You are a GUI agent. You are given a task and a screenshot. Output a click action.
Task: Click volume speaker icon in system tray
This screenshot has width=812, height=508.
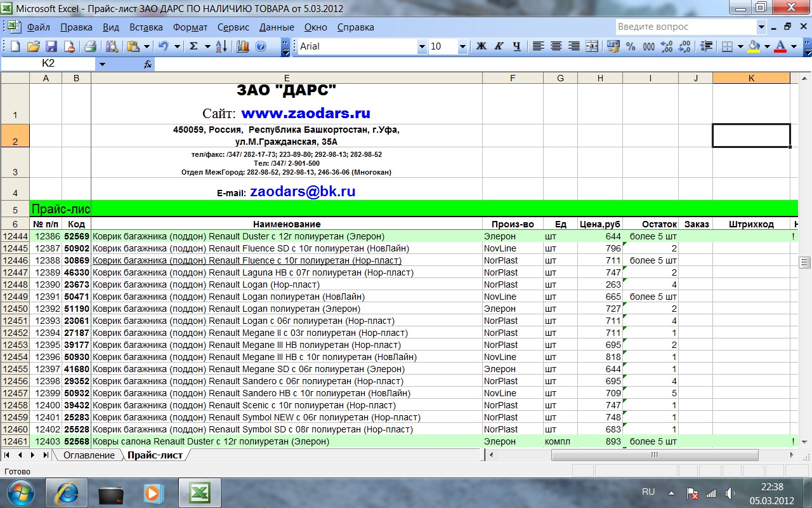(730, 493)
